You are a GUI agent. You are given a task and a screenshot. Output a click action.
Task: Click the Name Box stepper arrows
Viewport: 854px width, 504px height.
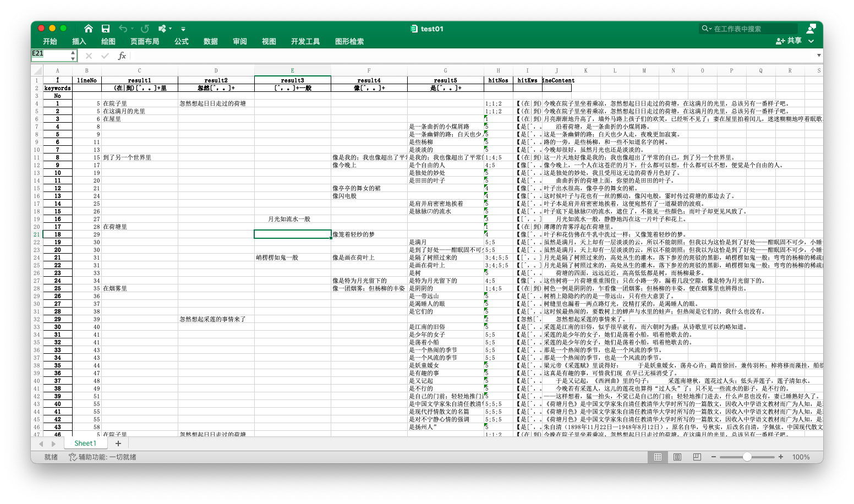point(72,55)
